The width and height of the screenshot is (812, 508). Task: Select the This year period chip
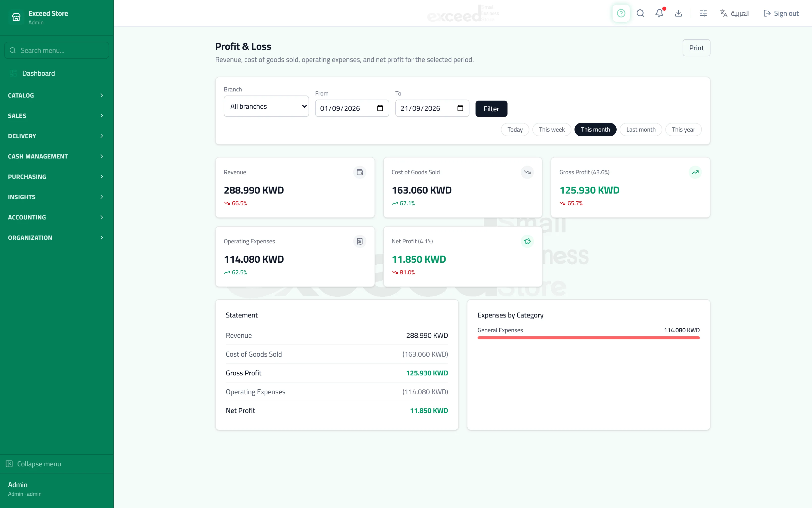pyautogui.click(x=683, y=130)
